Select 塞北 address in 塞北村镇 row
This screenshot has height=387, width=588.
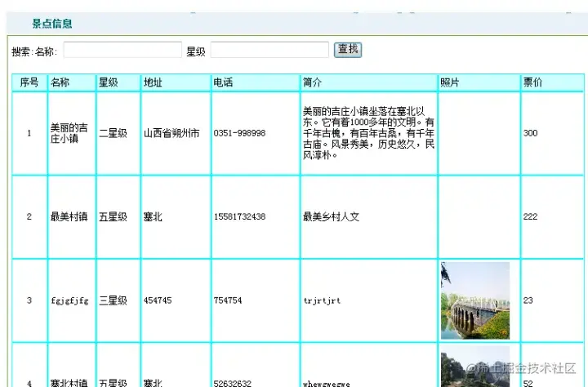pos(153,383)
